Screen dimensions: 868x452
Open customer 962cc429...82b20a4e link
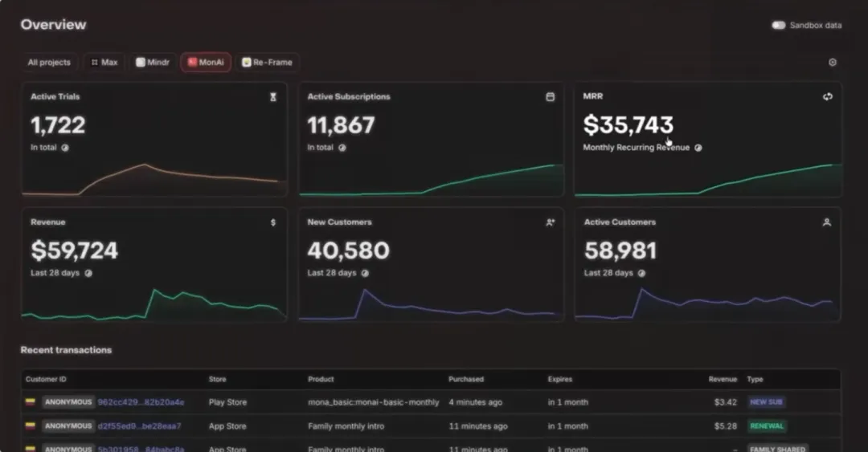coord(141,402)
